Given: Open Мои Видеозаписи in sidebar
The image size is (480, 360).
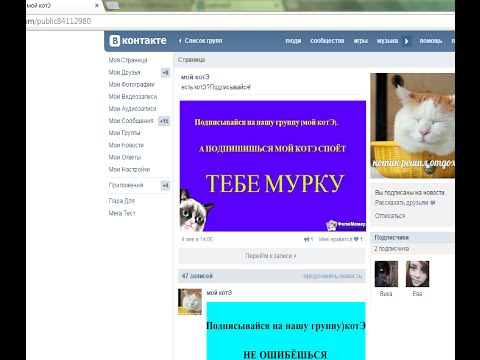Looking at the screenshot, I should point(133,97).
